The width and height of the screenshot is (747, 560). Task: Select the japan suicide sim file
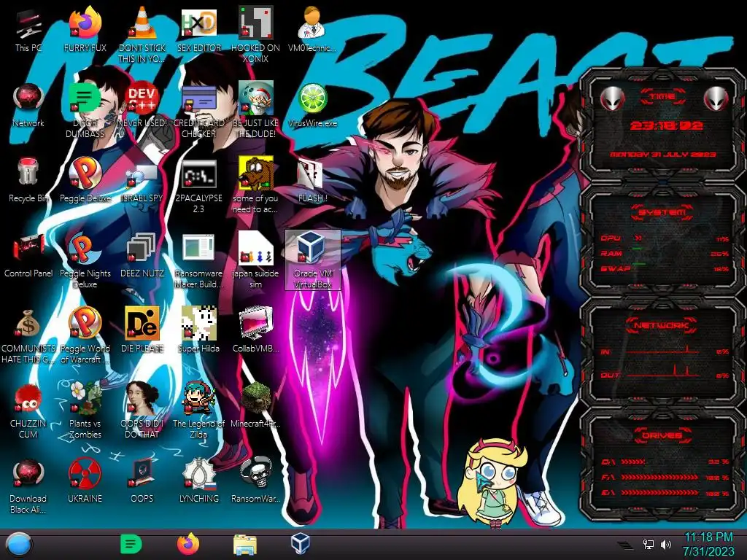256,260
